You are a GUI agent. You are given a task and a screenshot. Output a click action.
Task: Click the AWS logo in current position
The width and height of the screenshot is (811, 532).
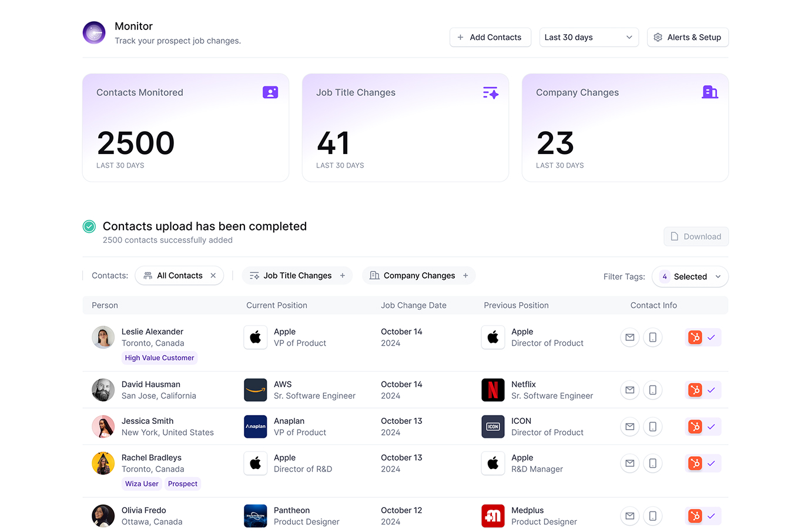tap(256, 390)
